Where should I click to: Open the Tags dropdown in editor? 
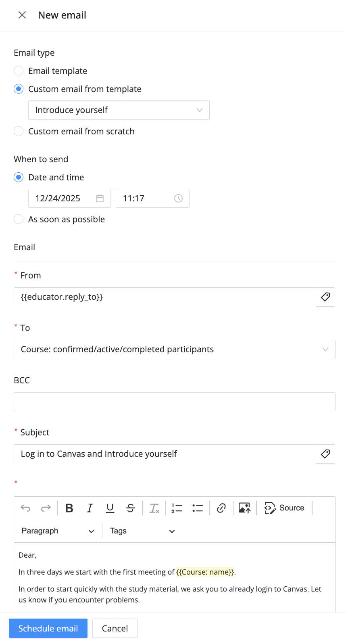[142, 531]
